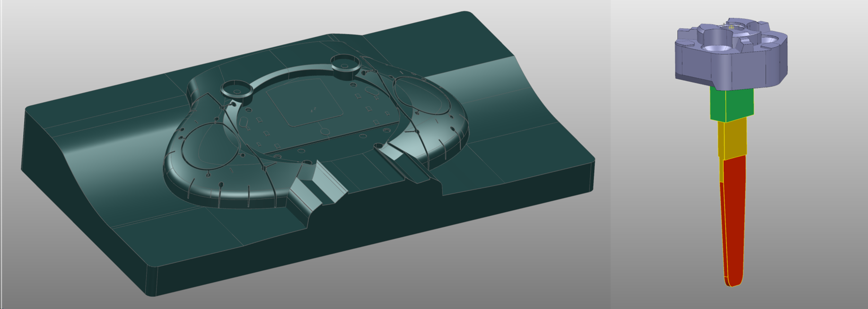Select the rounded rectangle outline in the cavity center
The width and height of the screenshot is (868, 309).
(x=305, y=106)
